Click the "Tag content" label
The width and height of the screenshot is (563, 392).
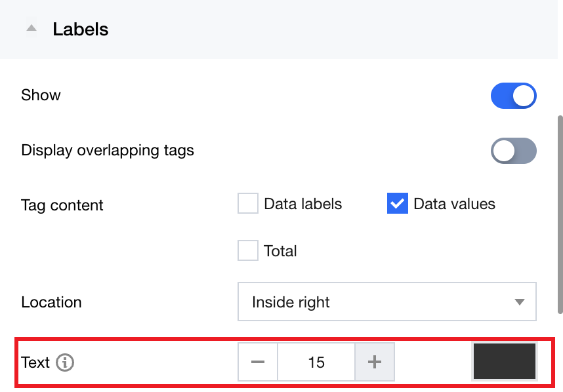click(x=62, y=205)
